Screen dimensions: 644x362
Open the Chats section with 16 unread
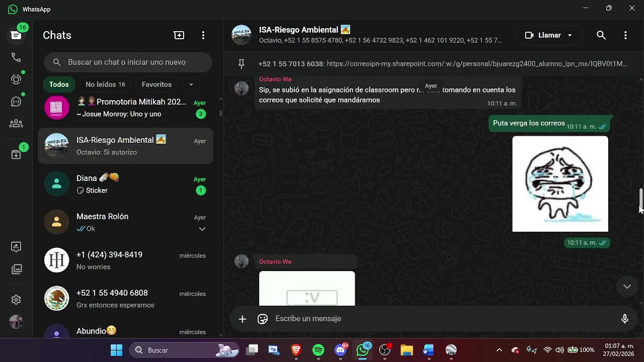click(16, 35)
